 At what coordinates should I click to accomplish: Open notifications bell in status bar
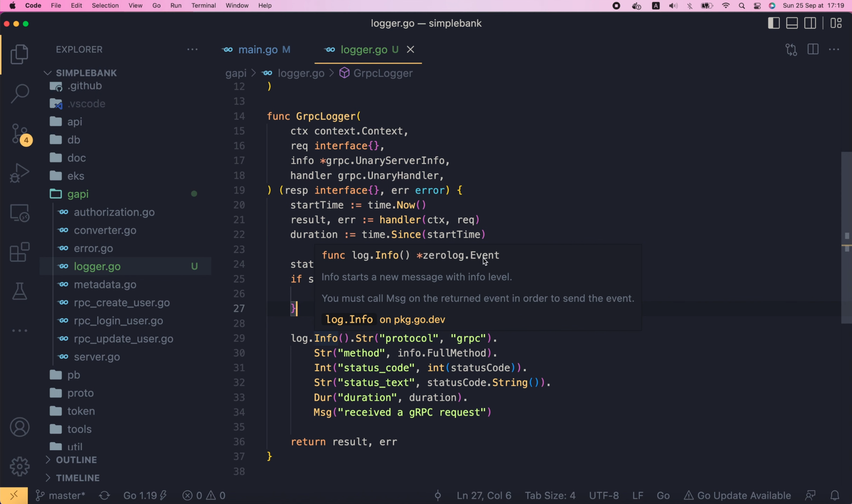[835, 496]
